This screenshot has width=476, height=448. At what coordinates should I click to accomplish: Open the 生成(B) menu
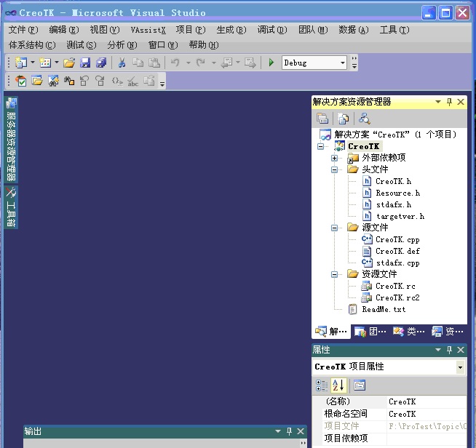[x=230, y=30]
